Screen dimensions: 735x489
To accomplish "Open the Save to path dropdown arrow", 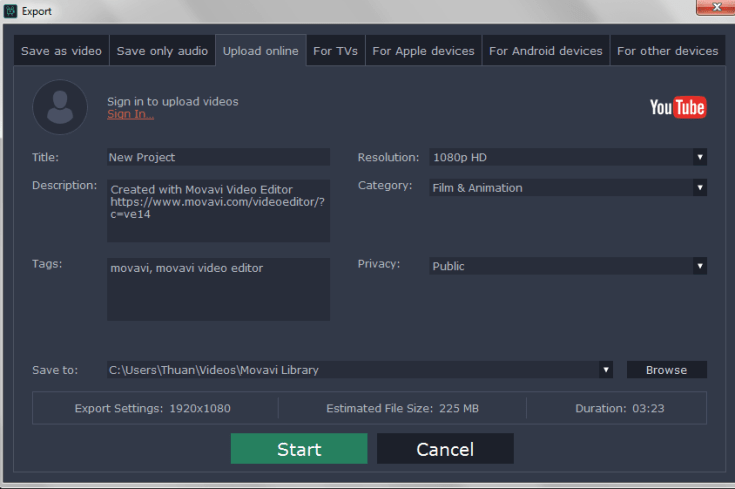I will point(606,369).
